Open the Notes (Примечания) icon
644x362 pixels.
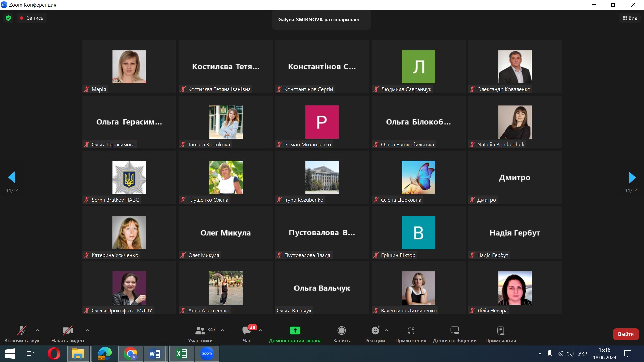[500, 331]
